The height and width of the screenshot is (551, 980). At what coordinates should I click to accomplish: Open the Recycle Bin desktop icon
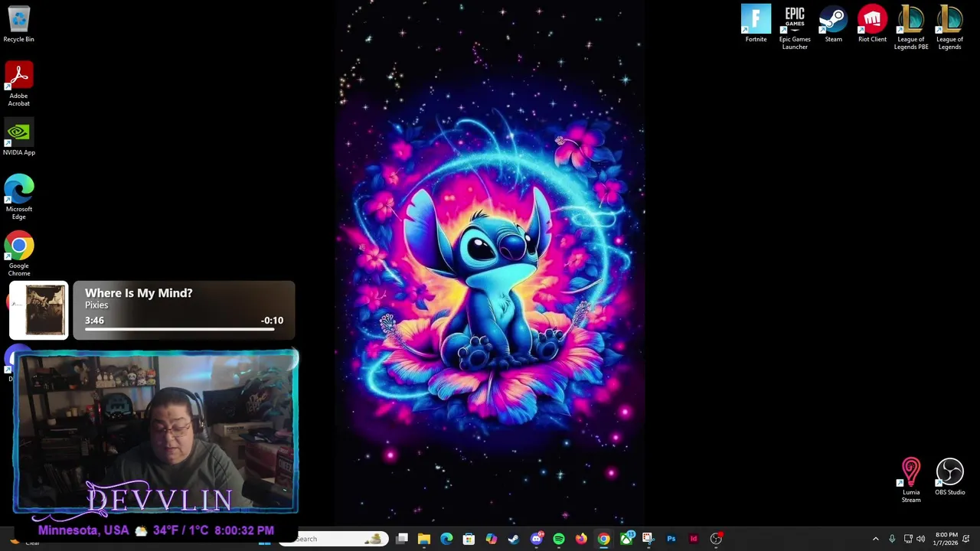coord(18,24)
